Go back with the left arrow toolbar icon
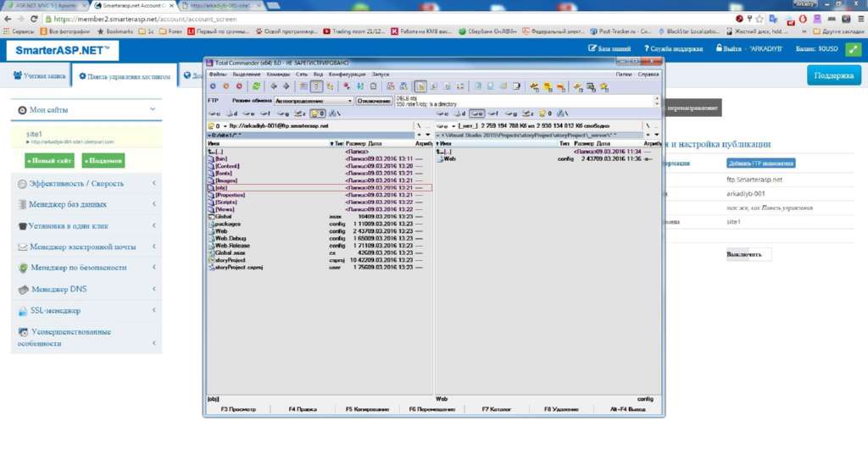Viewport: 868px width, 471px height. pyautogui.click(x=274, y=87)
